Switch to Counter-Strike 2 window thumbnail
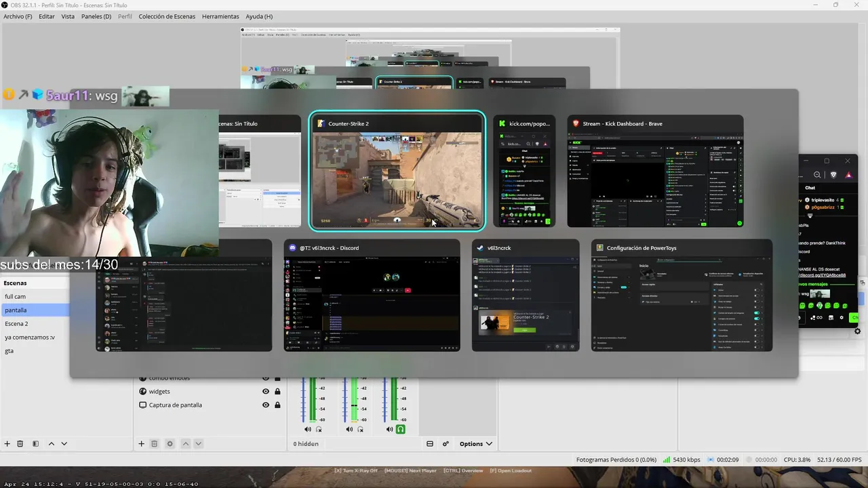The height and width of the screenshot is (488, 868). tap(397, 171)
